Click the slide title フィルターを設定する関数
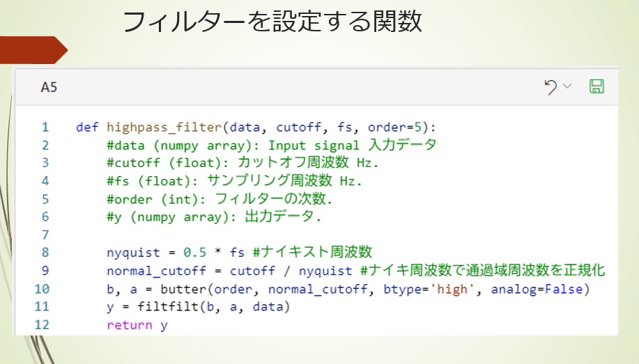Screen dimensions: 639x364 (x=272, y=22)
